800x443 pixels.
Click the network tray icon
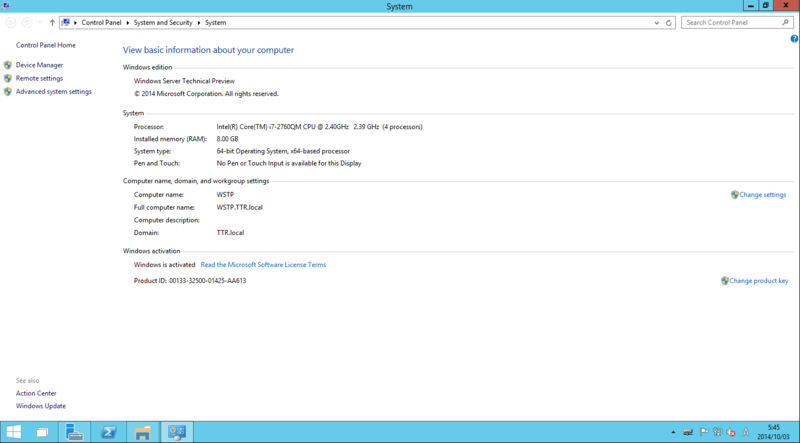click(x=717, y=432)
